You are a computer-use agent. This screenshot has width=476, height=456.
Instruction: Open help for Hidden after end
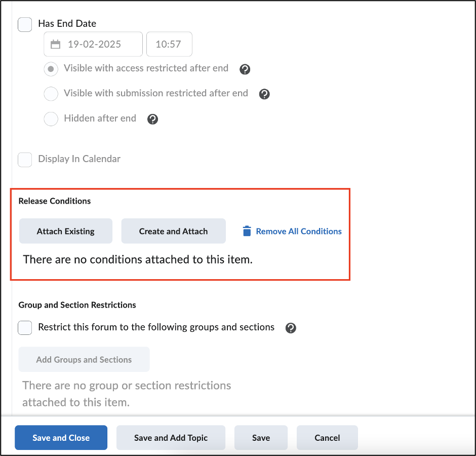[153, 119]
